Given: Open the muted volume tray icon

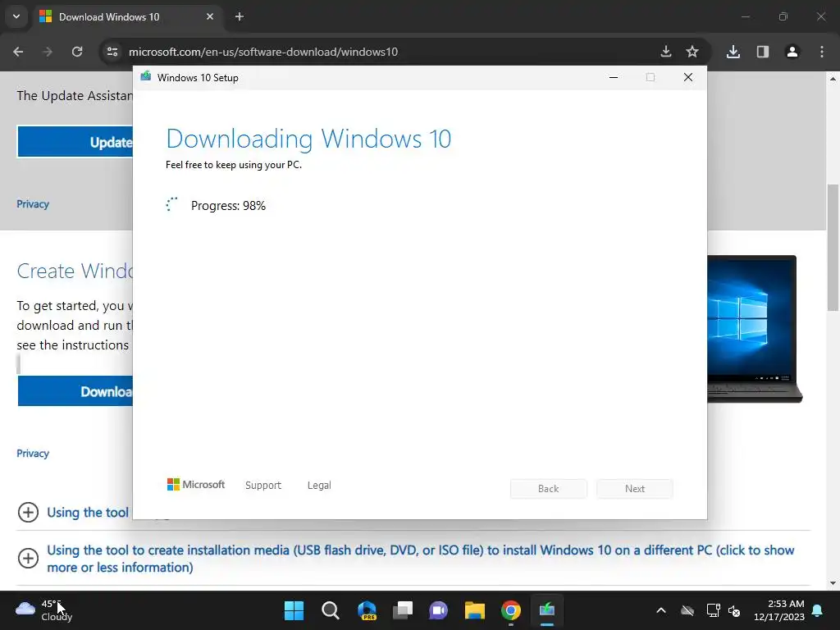Looking at the screenshot, I should (x=734, y=610).
